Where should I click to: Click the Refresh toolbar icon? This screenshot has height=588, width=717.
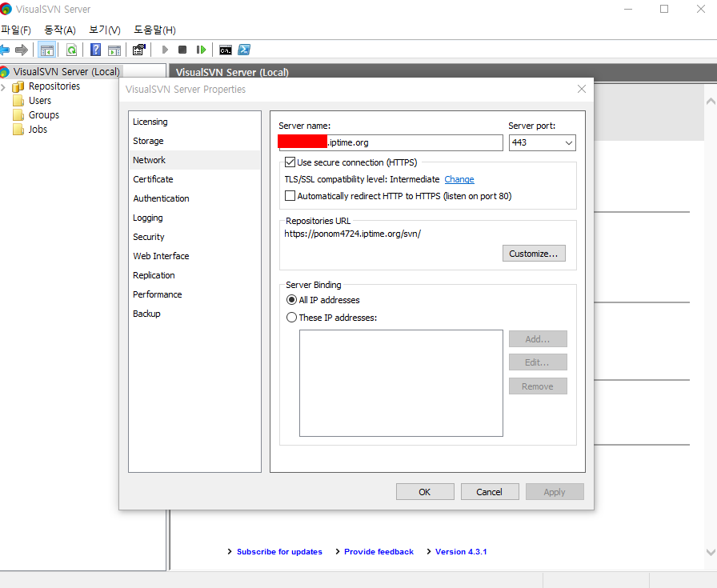72,50
